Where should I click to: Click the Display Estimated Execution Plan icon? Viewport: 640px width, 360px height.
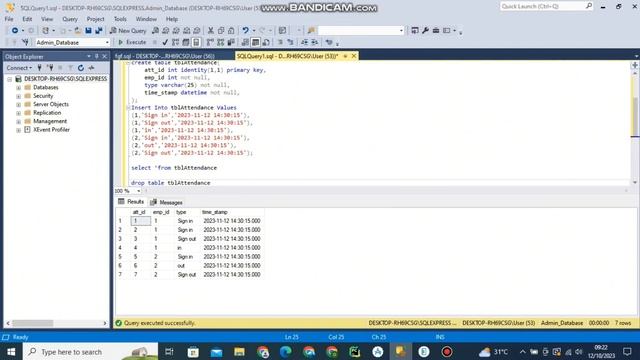click(175, 42)
